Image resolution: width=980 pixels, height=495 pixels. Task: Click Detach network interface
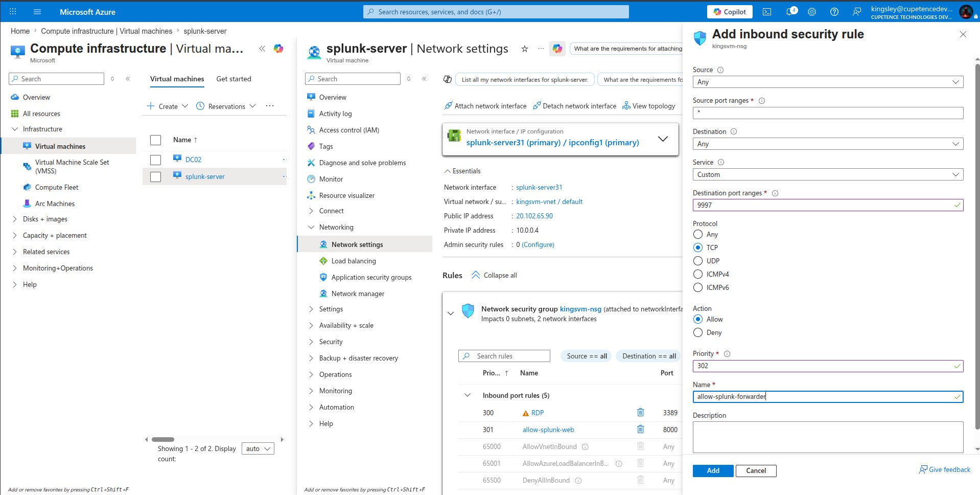point(574,106)
